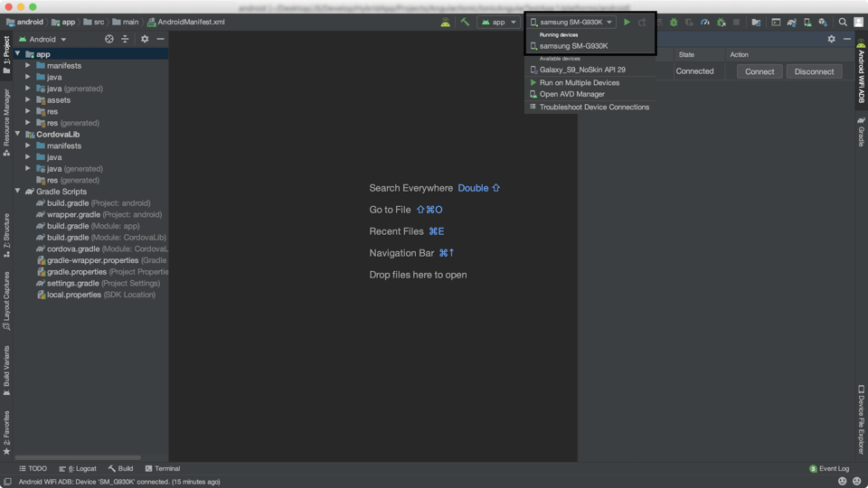The height and width of the screenshot is (488, 868).
Task: Select local.properties (SDK Location) file
Action: coord(96,295)
